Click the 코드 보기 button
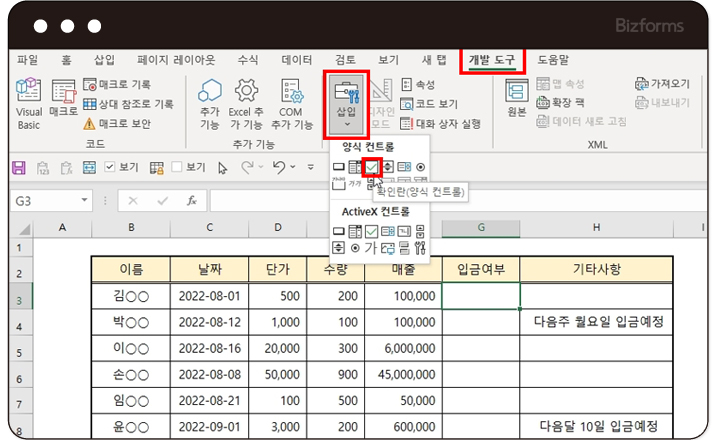The image size is (715, 440). click(x=429, y=104)
